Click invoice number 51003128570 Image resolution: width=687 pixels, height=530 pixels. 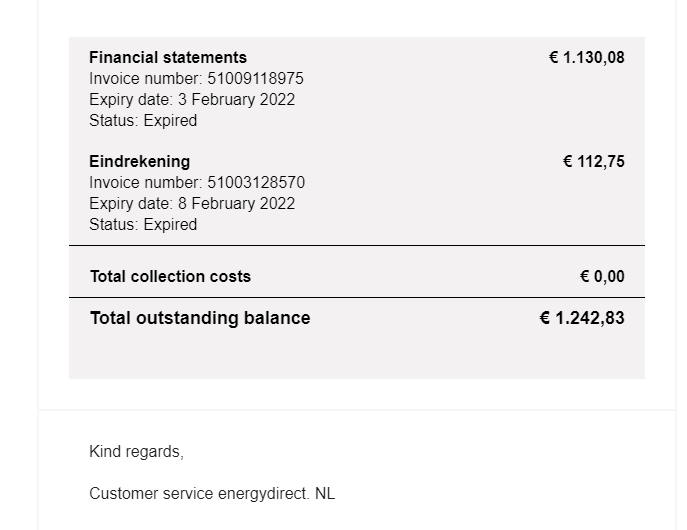[x=255, y=183]
